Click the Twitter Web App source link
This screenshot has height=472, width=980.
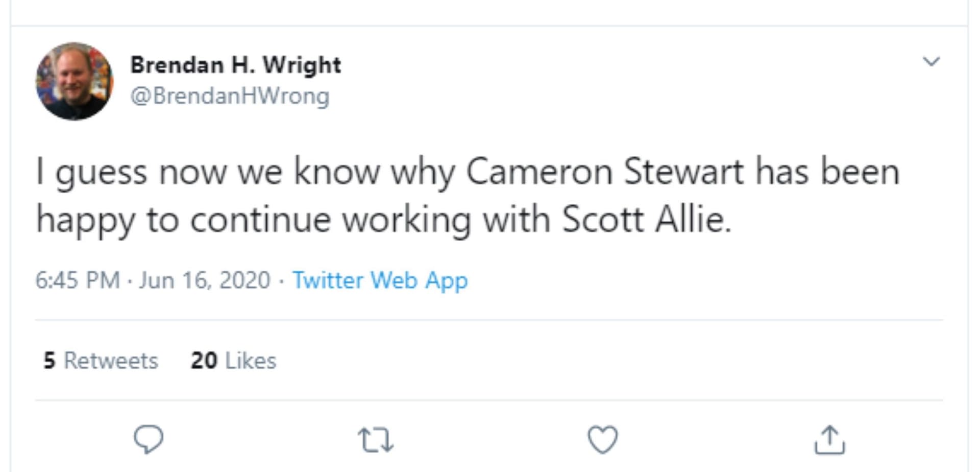click(380, 280)
